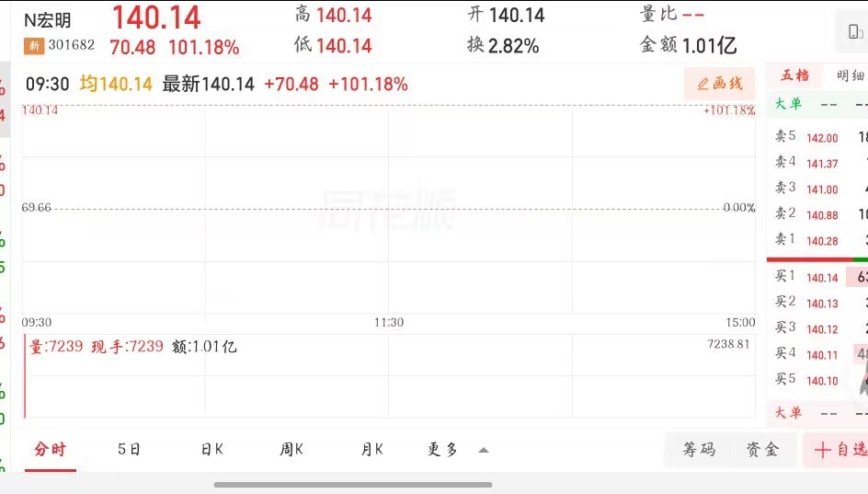Screen dimensions: 868x494
Task: Tap the plus icon on 自选
Action: point(822,450)
